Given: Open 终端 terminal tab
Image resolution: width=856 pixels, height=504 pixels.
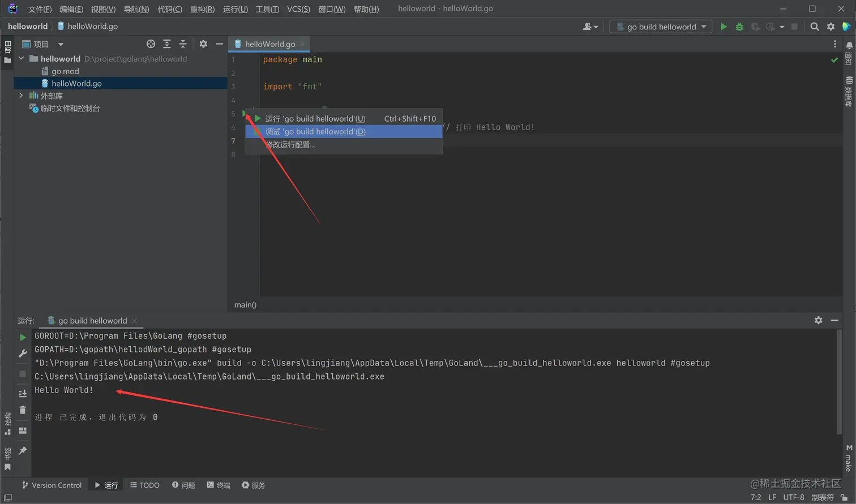Looking at the screenshot, I should pos(219,485).
